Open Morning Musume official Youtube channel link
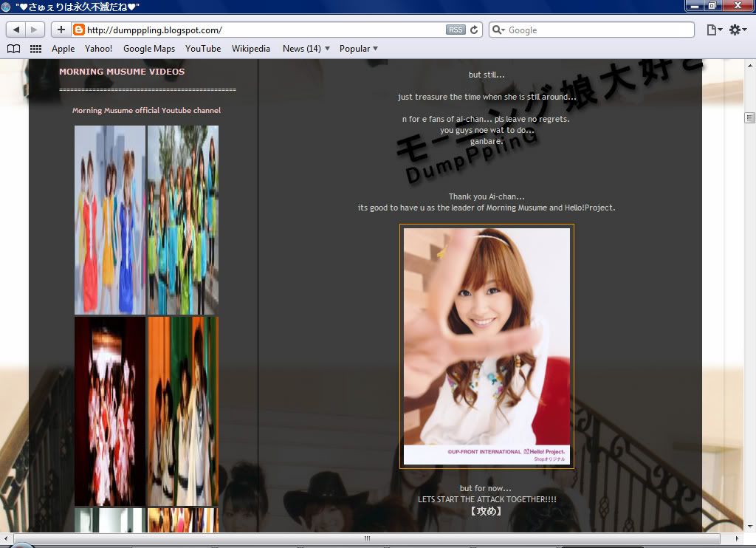The image size is (756, 548). click(147, 111)
